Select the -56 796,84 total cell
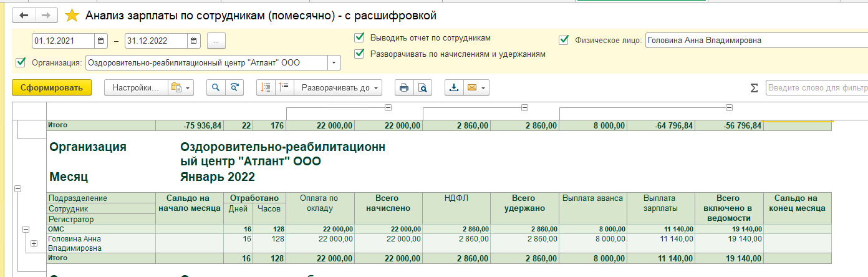868x277 pixels. pyautogui.click(x=730, y=125)
